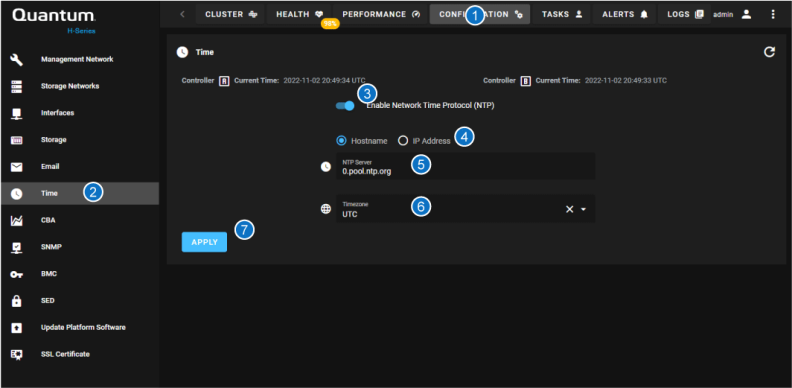Click the Management Network wrench icon
Image resolution: width=792 pixels, height=388 pixels.
[x=17, y=60]
